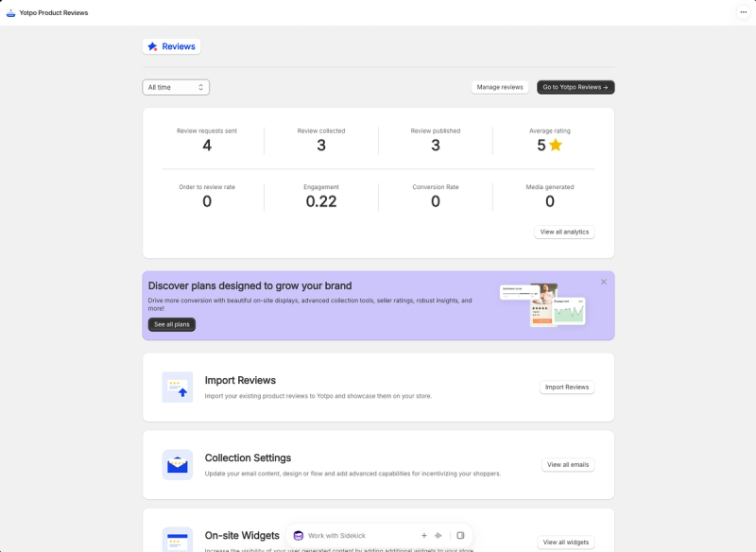Click the Collection Settings heading
Image resolution: width=756 pixels, height=552 pixels.
coord(248,458)
